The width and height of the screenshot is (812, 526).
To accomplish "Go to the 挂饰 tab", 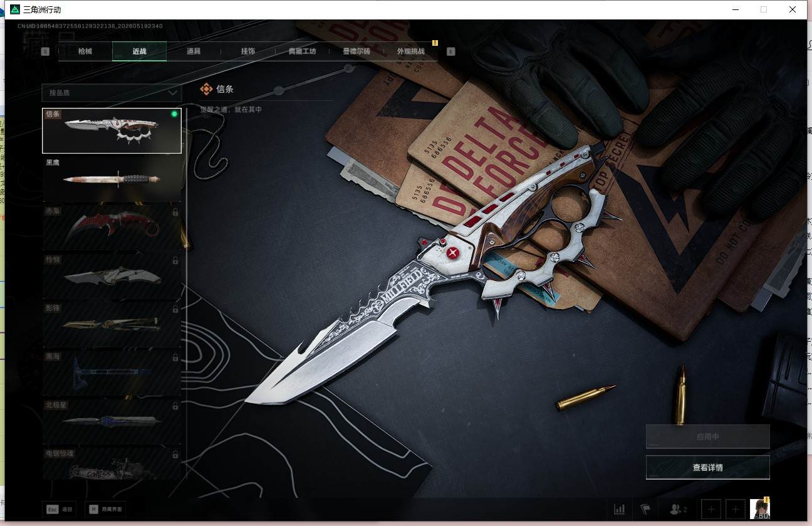I will click(x=248, y=51).
